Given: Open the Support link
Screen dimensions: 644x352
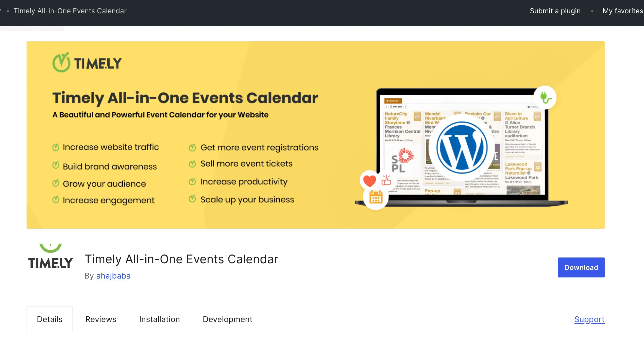Looking at the screenshot, I should click(589, 319).
